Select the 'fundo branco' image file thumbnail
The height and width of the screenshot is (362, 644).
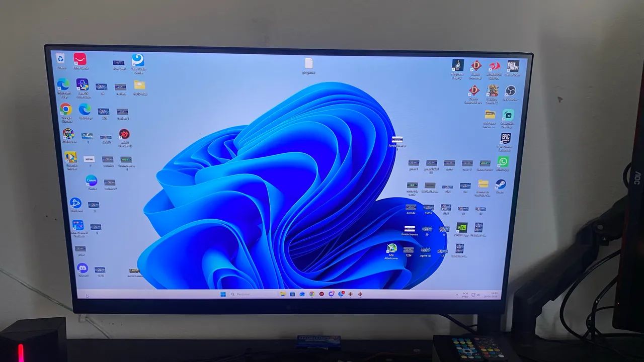pos(410,230)
